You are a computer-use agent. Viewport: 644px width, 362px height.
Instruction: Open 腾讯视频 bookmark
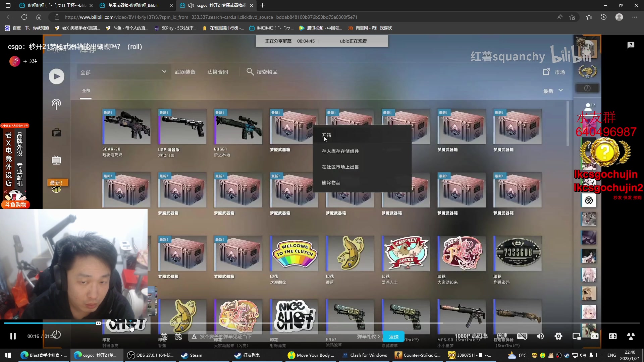click(x=321, y=28)
